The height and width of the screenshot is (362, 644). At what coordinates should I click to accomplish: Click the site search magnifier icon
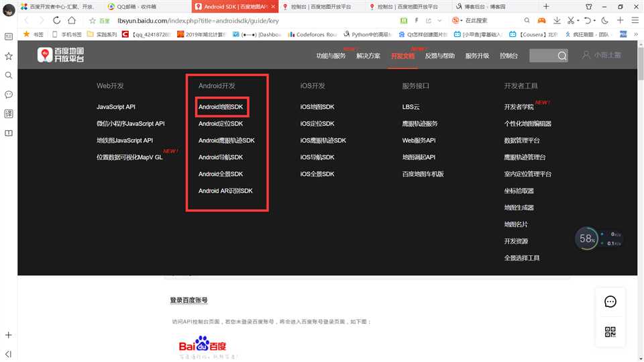(562, 56)
